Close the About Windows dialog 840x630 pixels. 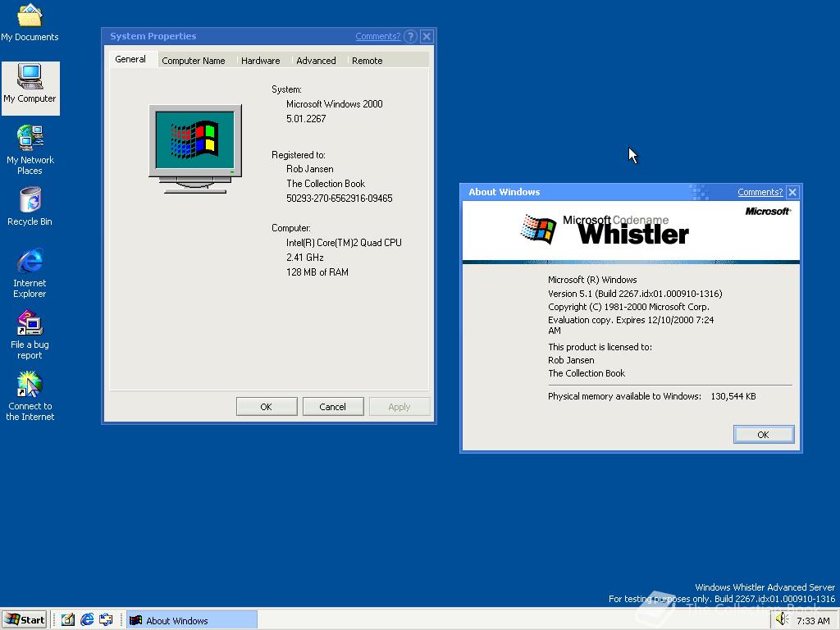(x=793, y=192)
